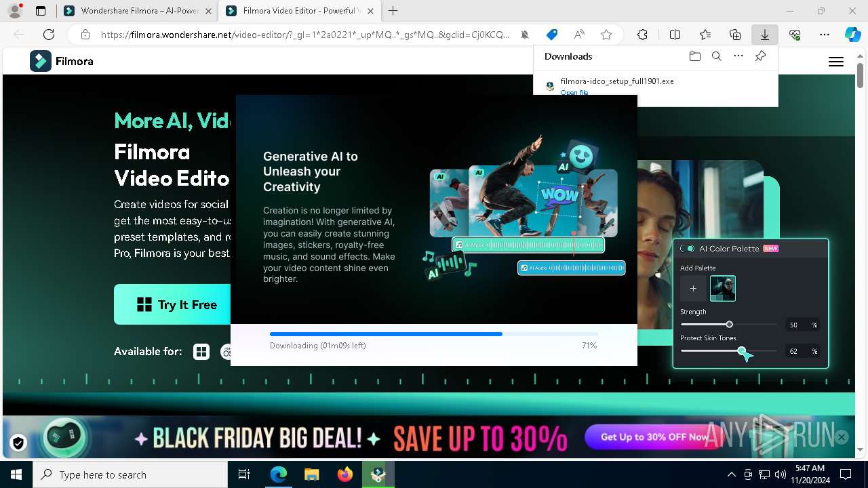Image resolution: width=868 pixels, height=488 pixels.
Task: Close the Wondershare Filmora AI-Power tab
Action: (x=208, y=11)
